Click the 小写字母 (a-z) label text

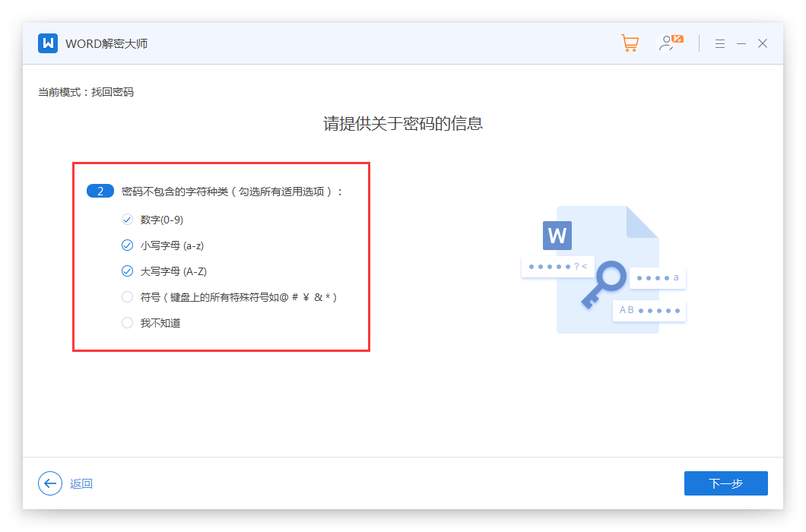tap(172, 245)
